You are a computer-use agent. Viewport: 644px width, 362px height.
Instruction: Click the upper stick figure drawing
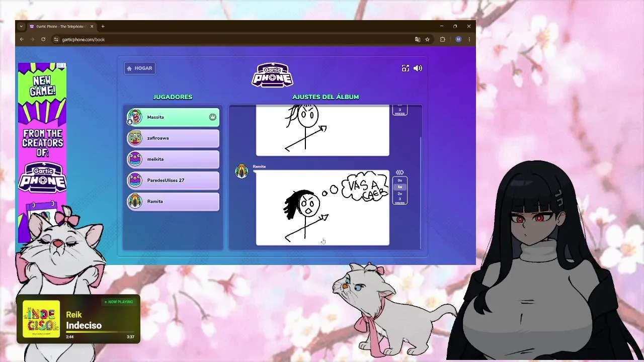tap(323, 130)
